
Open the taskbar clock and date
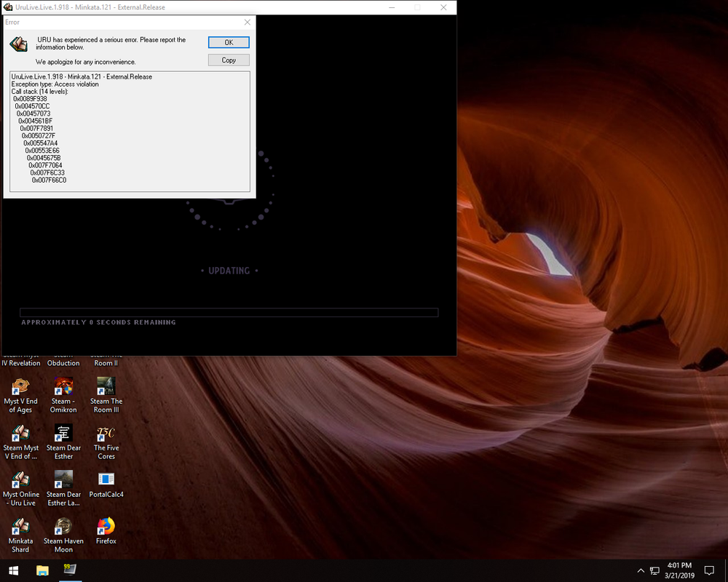[679, 570]
